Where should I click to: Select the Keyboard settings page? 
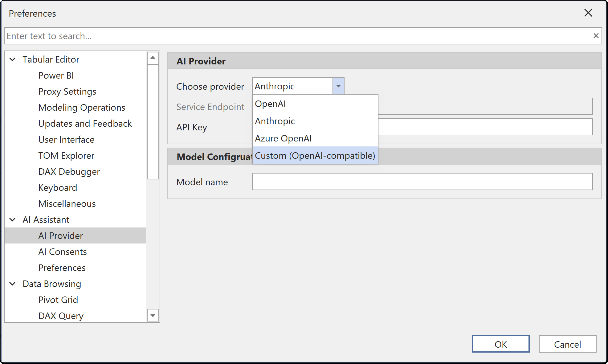[58, 187]
